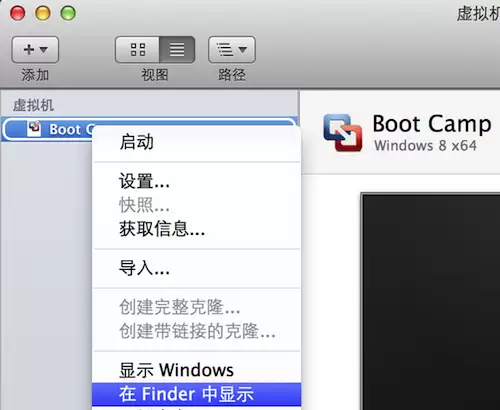Switch to list view
The image size is (500, 410).
point(177,50)
